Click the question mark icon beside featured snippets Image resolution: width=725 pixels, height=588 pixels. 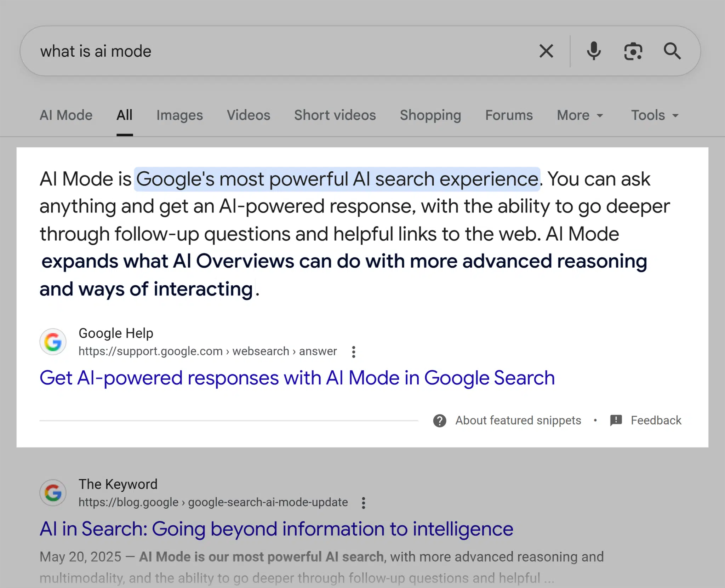[440, 421]
